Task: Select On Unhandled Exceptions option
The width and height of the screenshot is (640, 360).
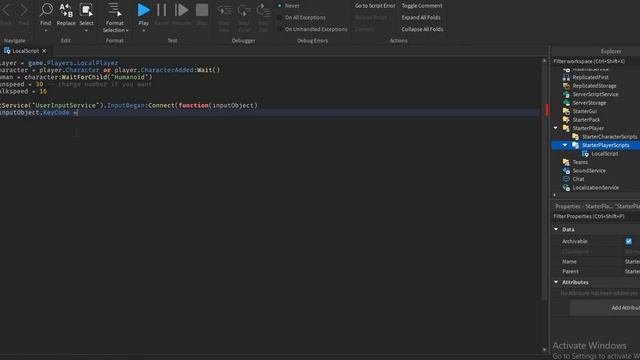Action: [x=280, y=29]
